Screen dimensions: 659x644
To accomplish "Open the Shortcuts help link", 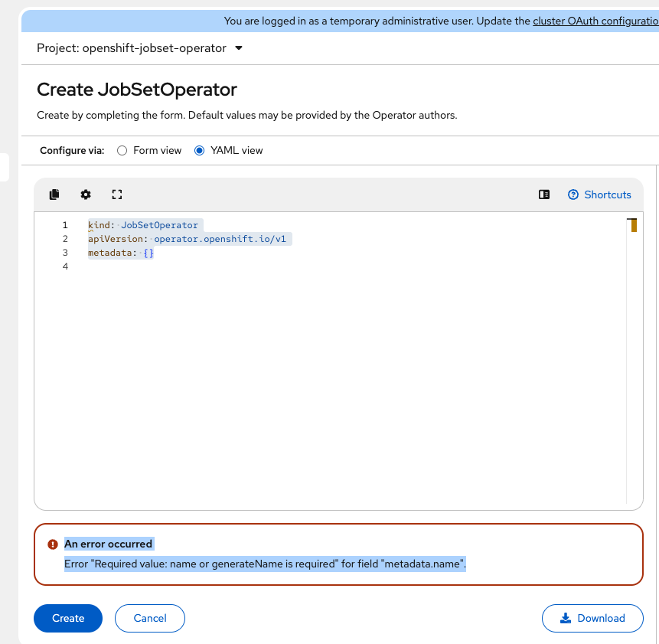I will click(600, 195).
